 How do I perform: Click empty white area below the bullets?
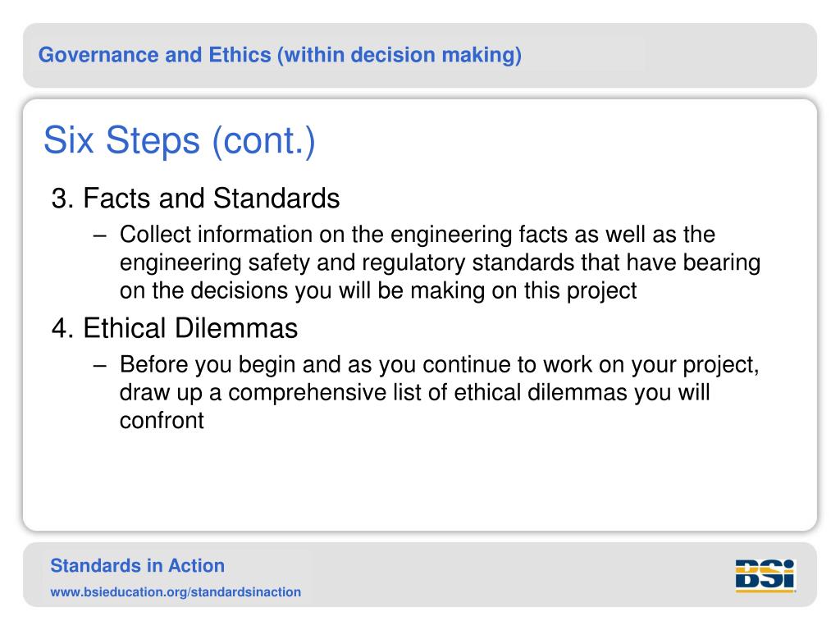(x=420, y=482)
